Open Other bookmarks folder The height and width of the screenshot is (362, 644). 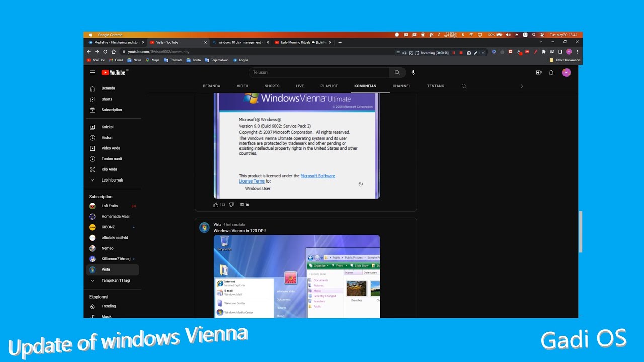click(x=565, y=60)
